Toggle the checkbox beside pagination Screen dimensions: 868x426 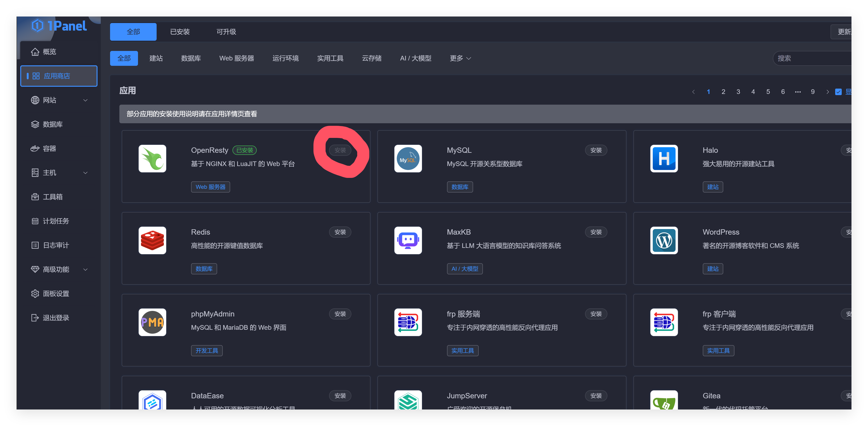point(838,92)
